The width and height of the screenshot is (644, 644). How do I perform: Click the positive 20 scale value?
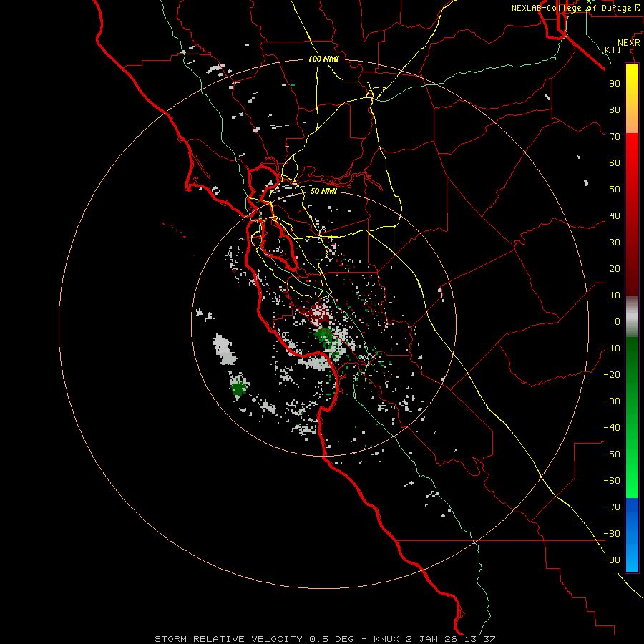pyautogui.click(x=615, y=269)
